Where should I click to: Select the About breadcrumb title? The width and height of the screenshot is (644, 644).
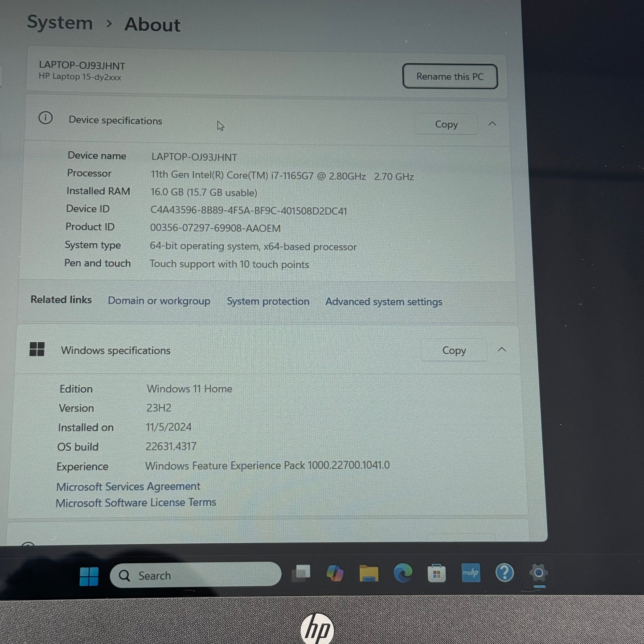pos(152,25)
